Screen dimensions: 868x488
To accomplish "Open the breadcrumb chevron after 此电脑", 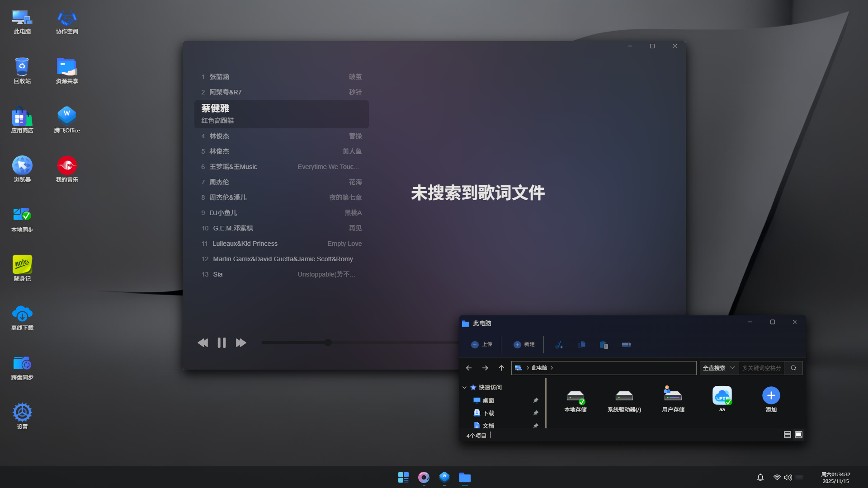I will click(552, 368).
